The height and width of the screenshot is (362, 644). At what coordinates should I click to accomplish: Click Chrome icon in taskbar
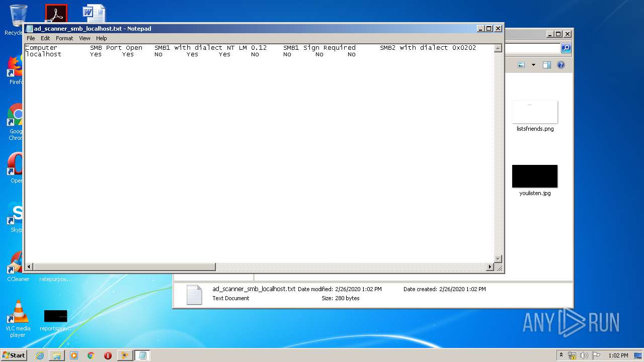coord(91,355)
